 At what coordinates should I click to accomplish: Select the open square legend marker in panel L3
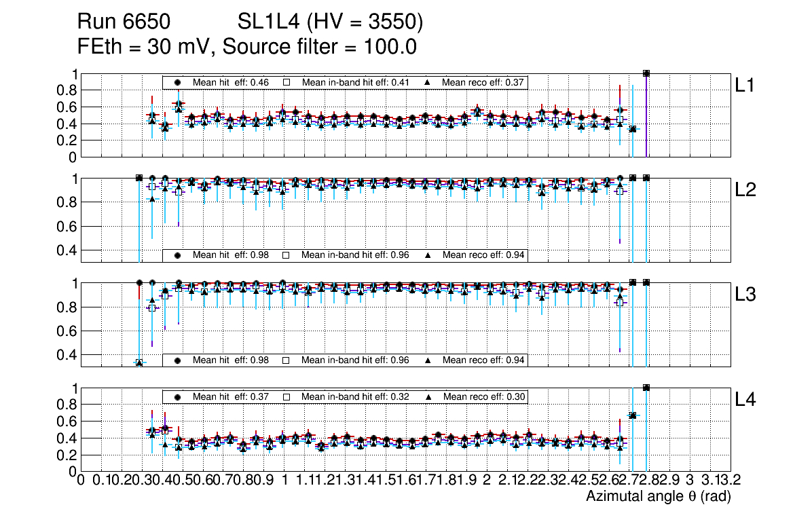tap(287, 360)
